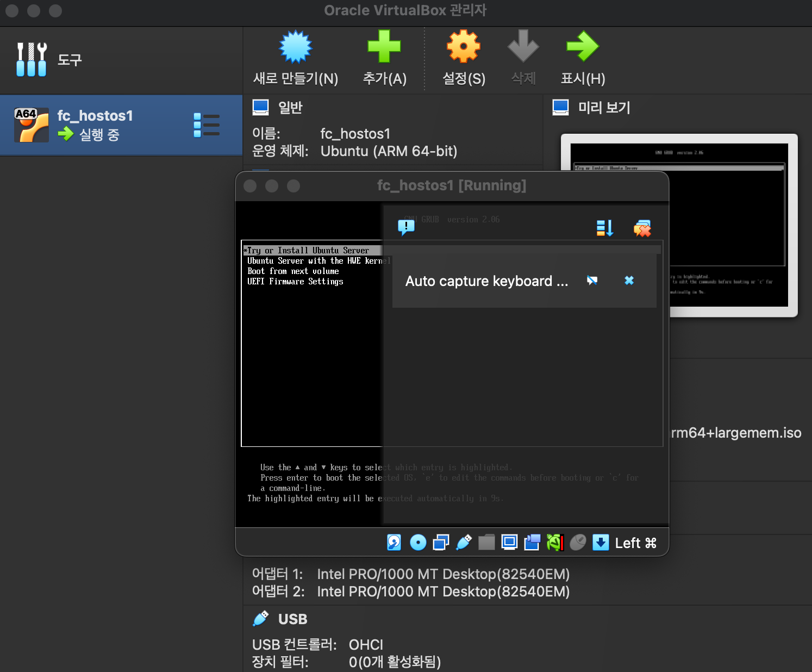This screenshot has width=812, height=672.
Task: Click the optical disc status icon
Action: [418, 542]
